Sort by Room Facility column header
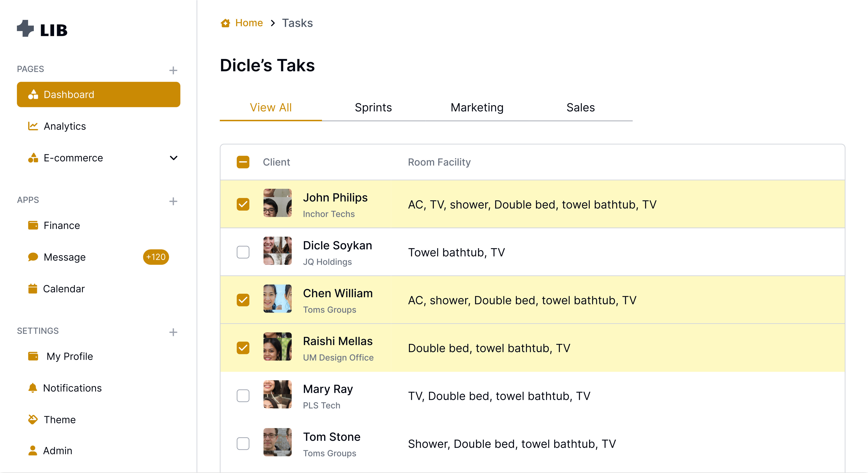The width and height of the screenshot is (868, 473). click(x=439, y=162)
